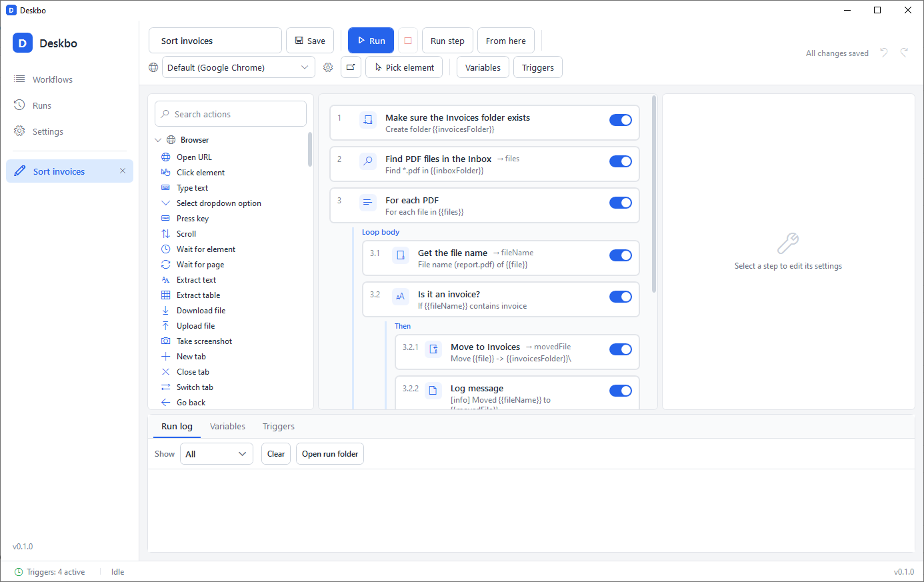Toggle off step 3 For each PDF
Image resolution: width=924 pixels, height=582 pixels.
pos(621,203)
